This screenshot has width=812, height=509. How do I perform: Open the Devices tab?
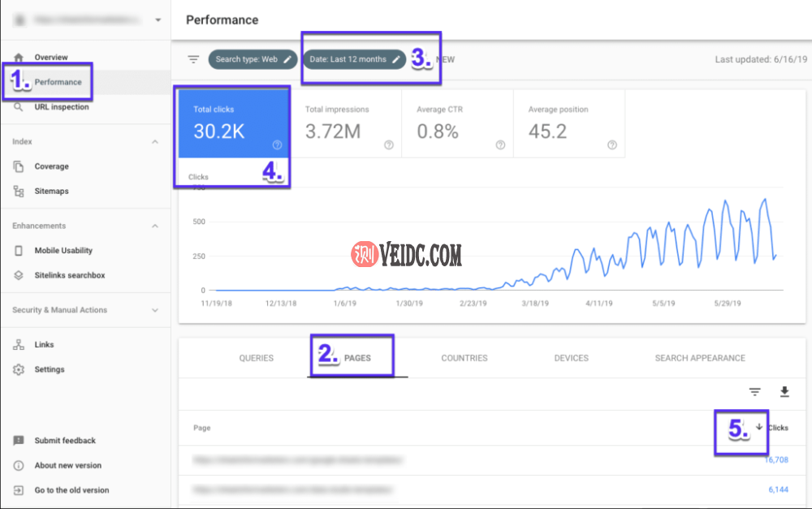click(x=571, y=357)
